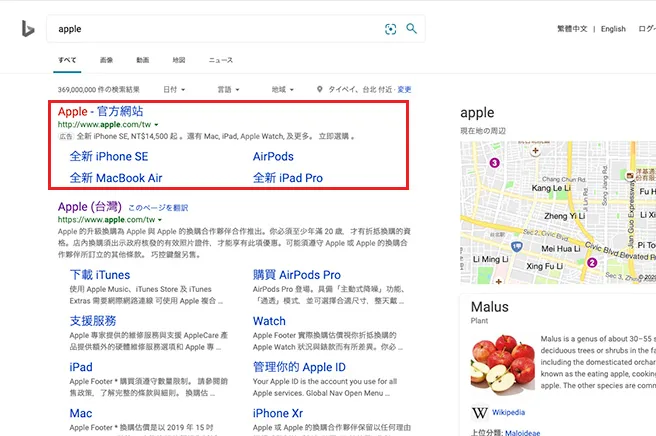Image resolution: width=656 pixels, height=436 pixels.
Task: Switch to the ニュース tab
Action: (x=221, y=60)
